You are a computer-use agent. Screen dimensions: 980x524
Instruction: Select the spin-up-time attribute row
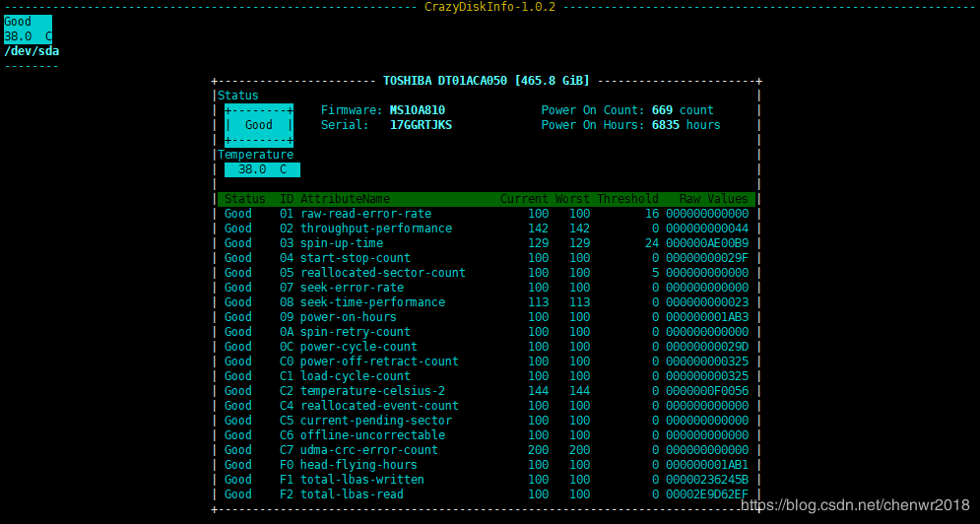click(x=487, y=243)
